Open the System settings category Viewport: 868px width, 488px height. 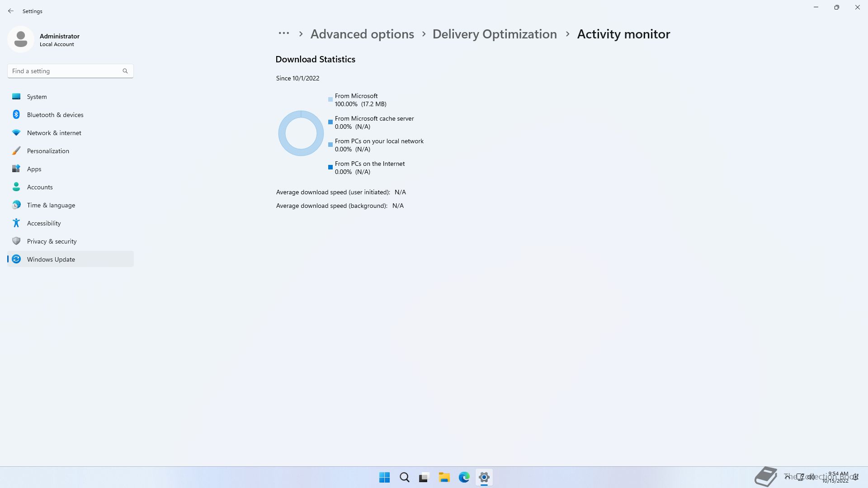(37, 97)
